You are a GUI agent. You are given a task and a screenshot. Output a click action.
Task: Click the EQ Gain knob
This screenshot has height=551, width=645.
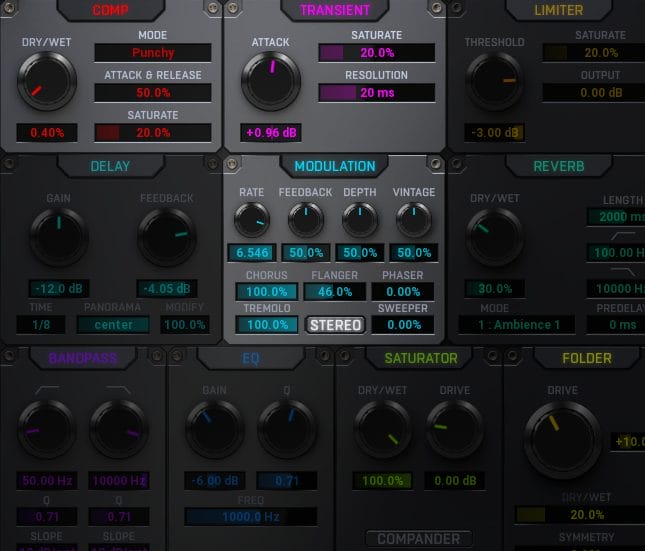click(214, 429)
